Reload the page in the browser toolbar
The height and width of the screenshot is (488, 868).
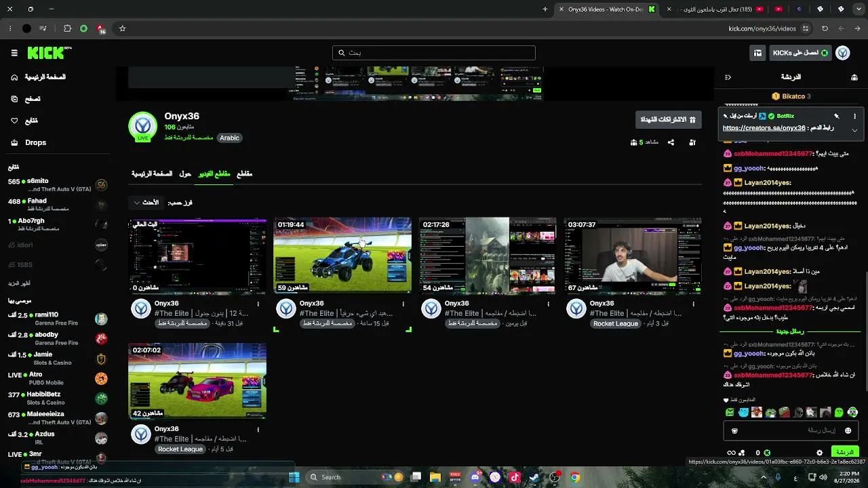825,28
